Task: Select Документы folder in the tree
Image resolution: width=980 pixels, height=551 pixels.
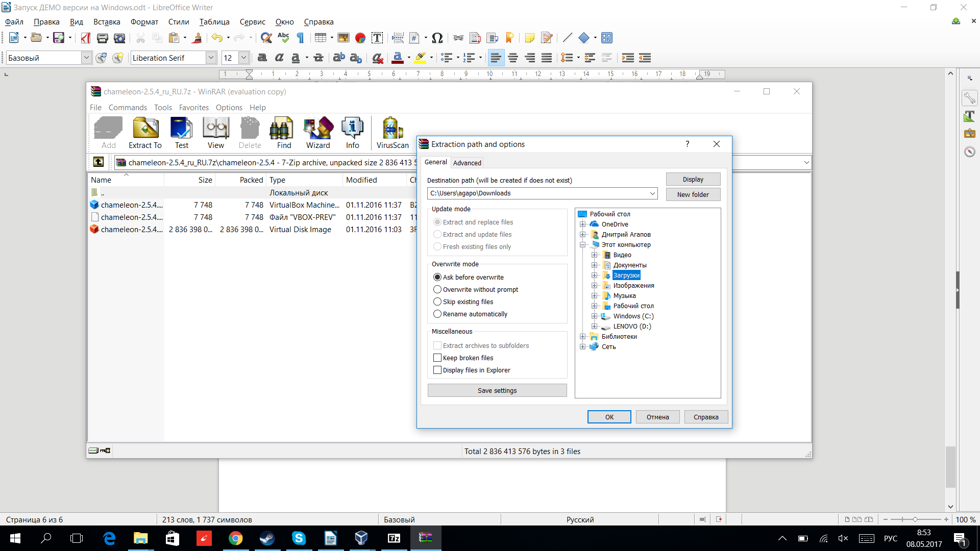Action: 630,265
